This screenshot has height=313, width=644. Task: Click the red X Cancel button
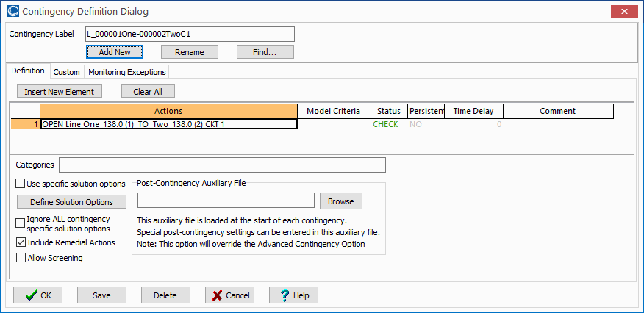[229, 295]
